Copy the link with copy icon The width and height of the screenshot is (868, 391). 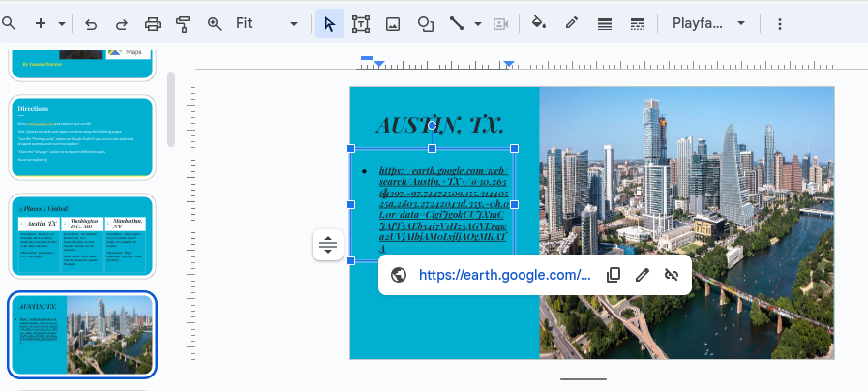[x=613, y=275]
